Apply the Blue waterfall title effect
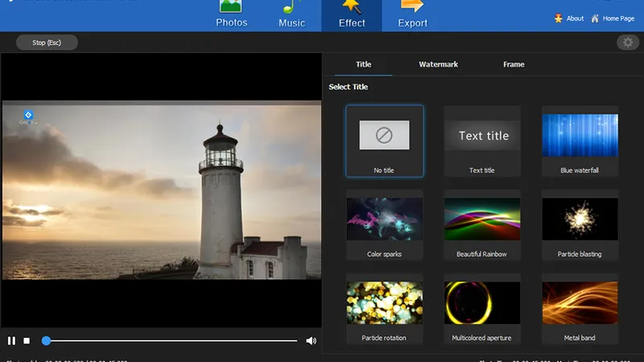Image resolution: width=644 pixels, height=362 pixels. [x=580, y=141]
